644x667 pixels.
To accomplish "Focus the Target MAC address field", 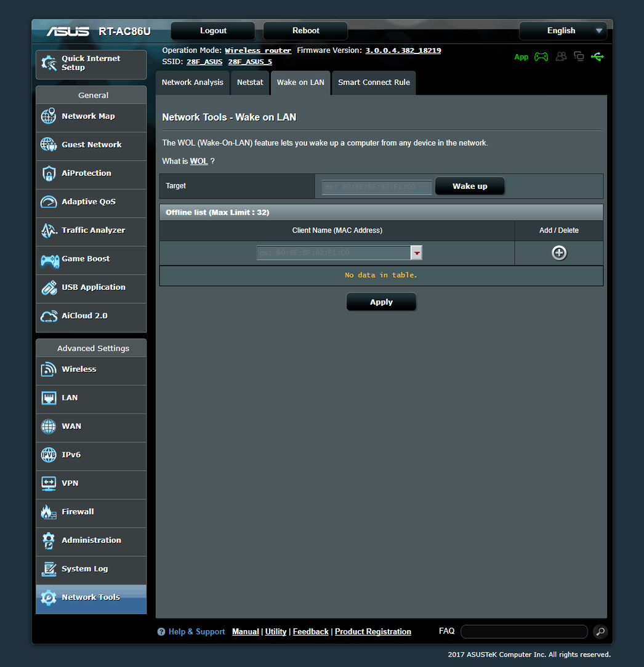I will [x=377, y=186].
